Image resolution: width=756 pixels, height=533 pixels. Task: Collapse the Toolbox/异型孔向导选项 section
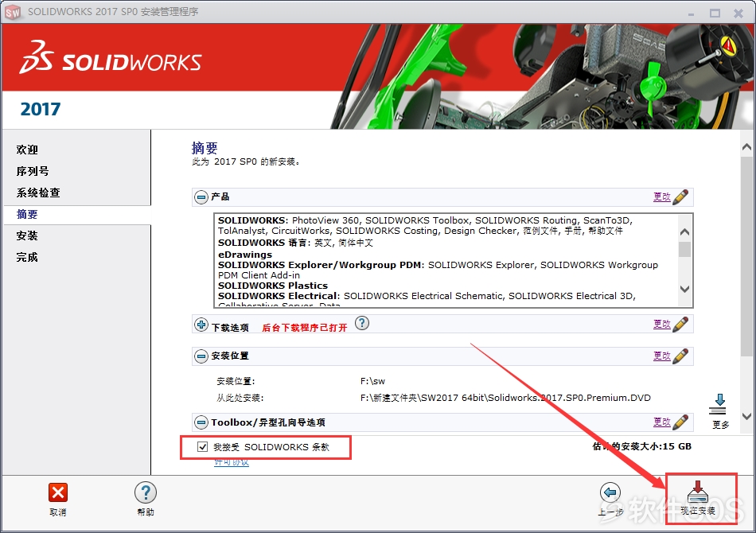[201, 422]
